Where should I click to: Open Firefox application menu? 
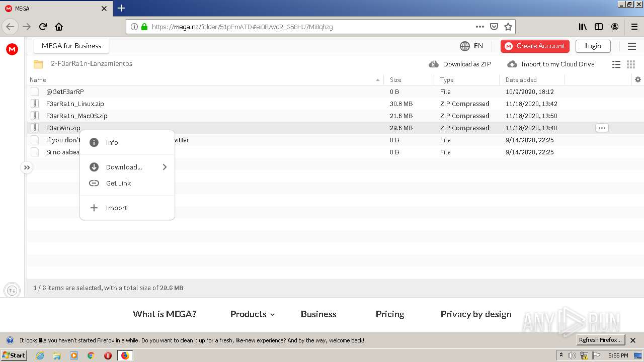(x=634, y=27)
